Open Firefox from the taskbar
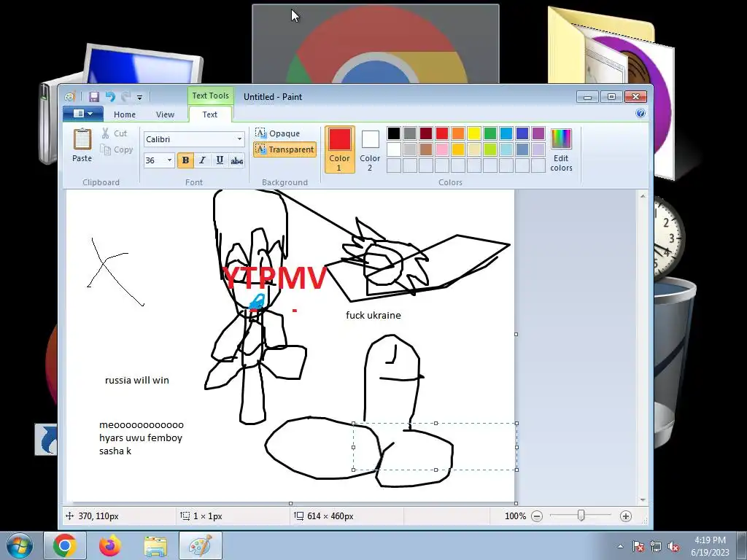 click(x=110, y=545)
